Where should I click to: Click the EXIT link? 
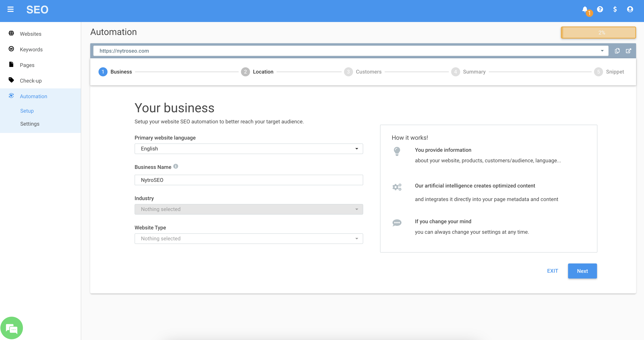552,271
